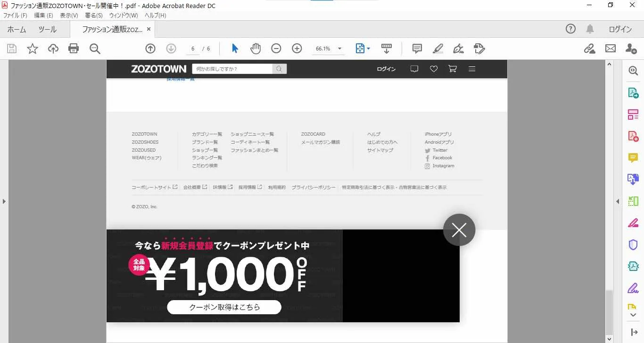The image size is (644, 343).
Task: Click the ZOZOTOWN search box
Action: (x=232, y=69)
